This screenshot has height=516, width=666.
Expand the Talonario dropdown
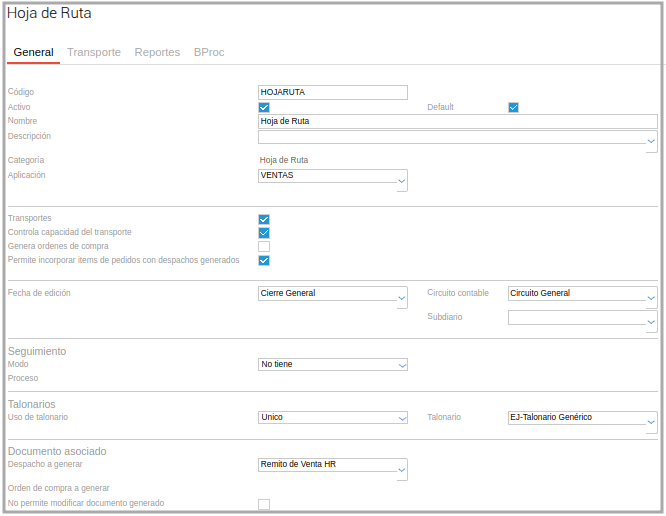[651, 422]
